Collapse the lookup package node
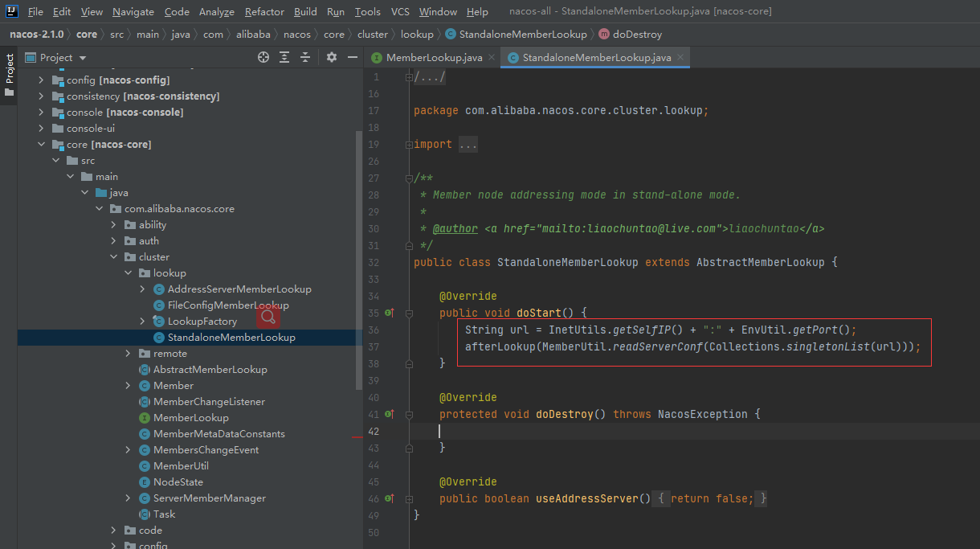980x549 pixels. [x=129, y=273]
